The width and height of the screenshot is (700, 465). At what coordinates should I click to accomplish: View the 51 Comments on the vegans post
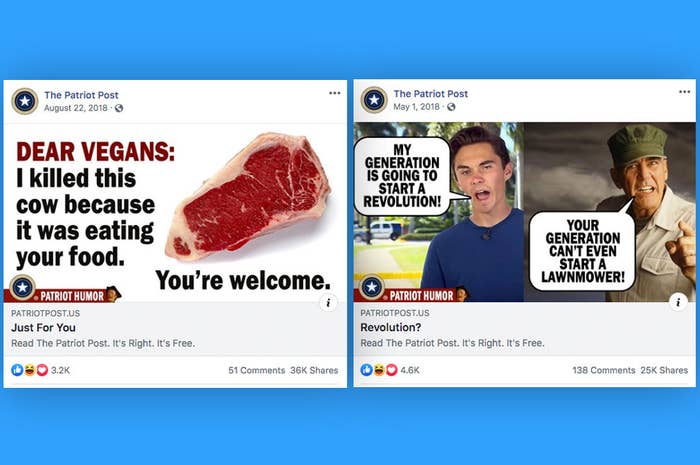(x=256, y=370)
